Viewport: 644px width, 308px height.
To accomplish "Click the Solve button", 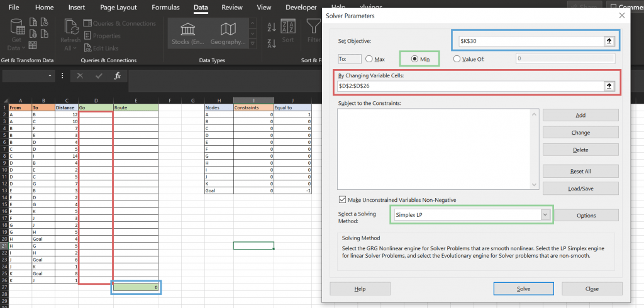I will pos(523,289).
